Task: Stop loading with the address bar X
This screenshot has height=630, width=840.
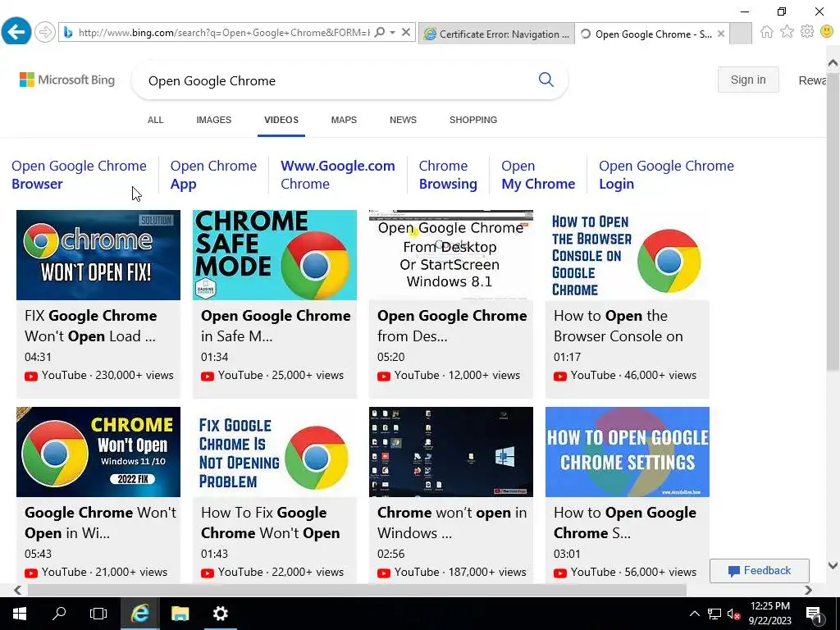Action: 406,33
